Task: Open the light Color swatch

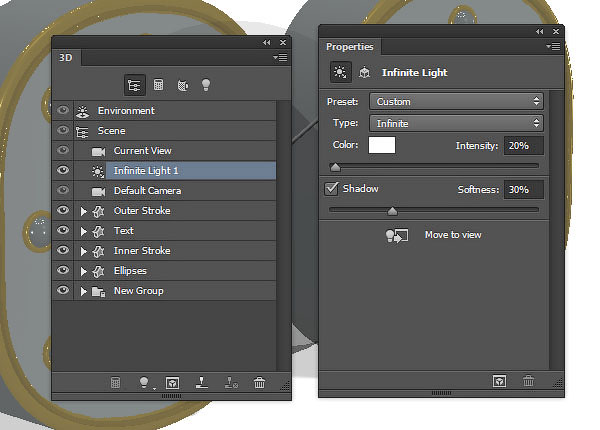Action: point(382,145)
